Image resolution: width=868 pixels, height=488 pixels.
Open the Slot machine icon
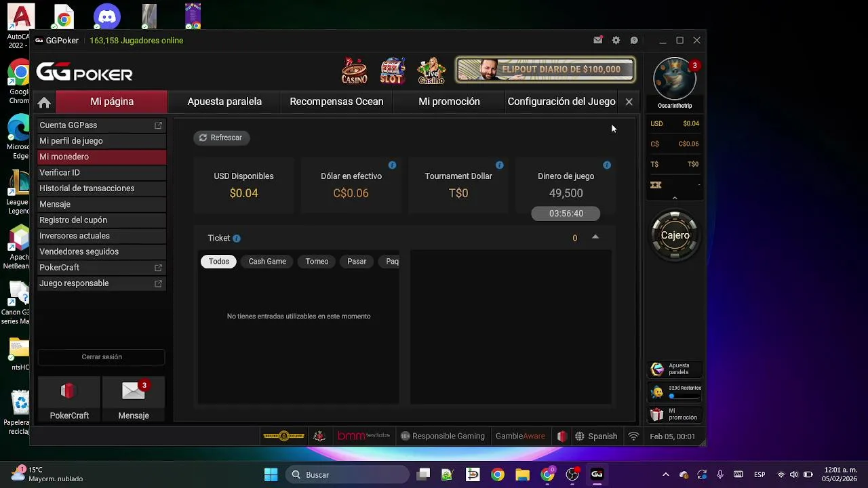(x=392, y=70)
